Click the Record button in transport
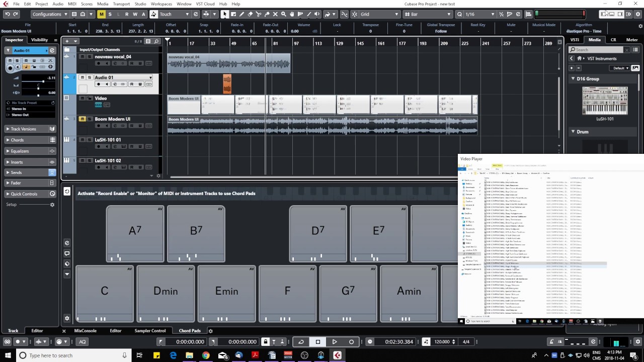This screenshot has width=644, height=362. click(x=351, y=342)
